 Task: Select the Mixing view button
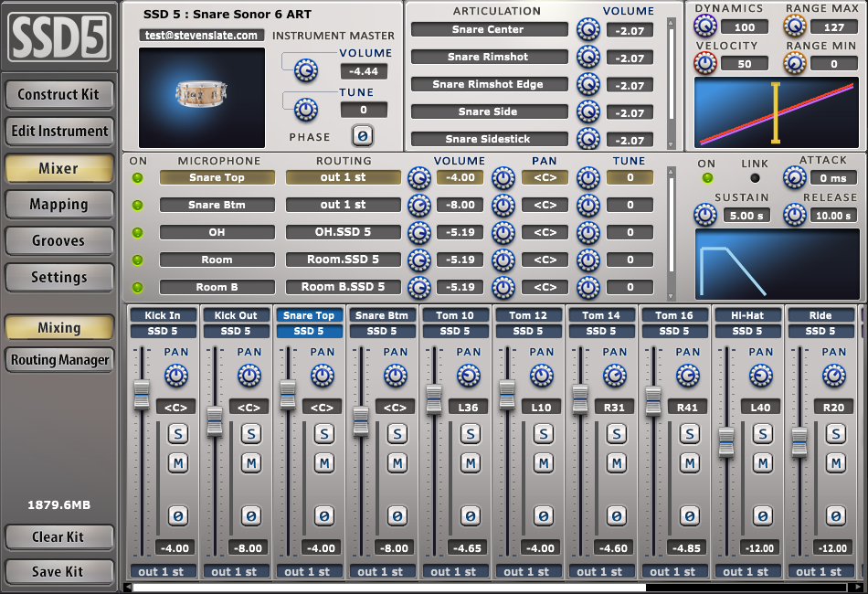pos(59,328)
